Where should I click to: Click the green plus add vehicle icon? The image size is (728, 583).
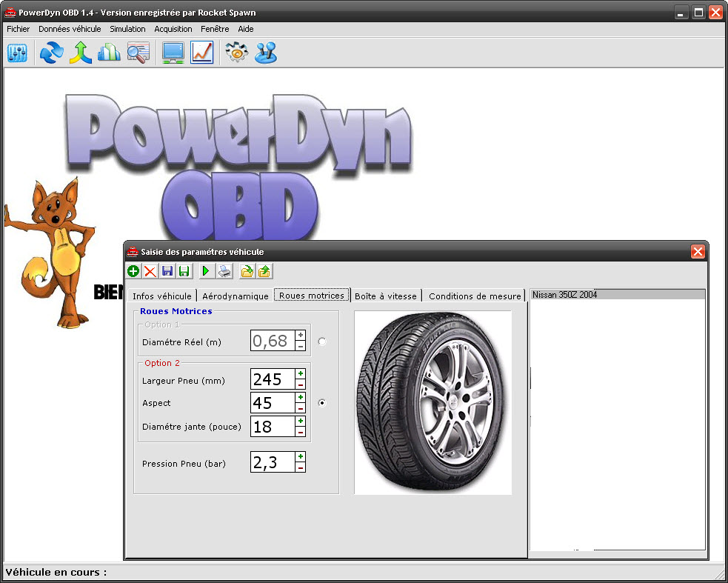pyautogui.click(x=133, y=272)
